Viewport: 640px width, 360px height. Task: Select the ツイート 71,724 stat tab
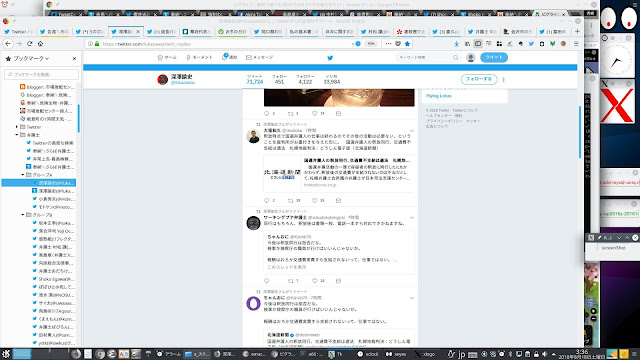pyautogui.click(x=255, y=79)
